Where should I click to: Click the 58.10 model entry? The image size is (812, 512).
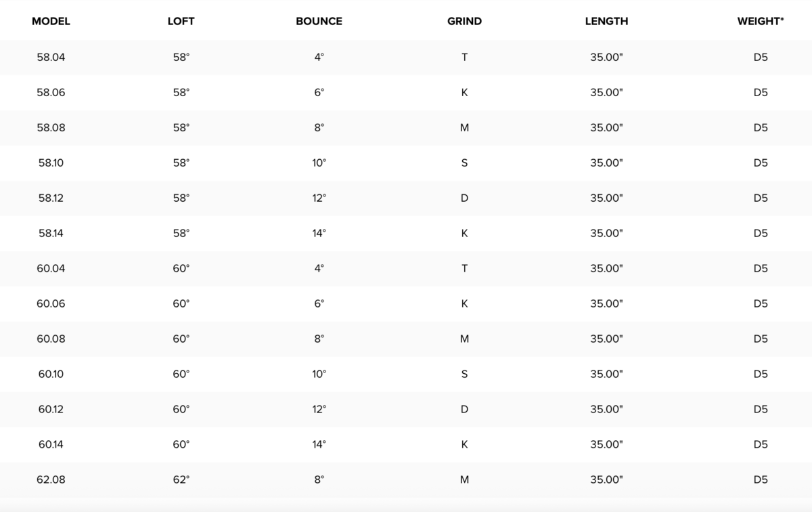[51, 163]
